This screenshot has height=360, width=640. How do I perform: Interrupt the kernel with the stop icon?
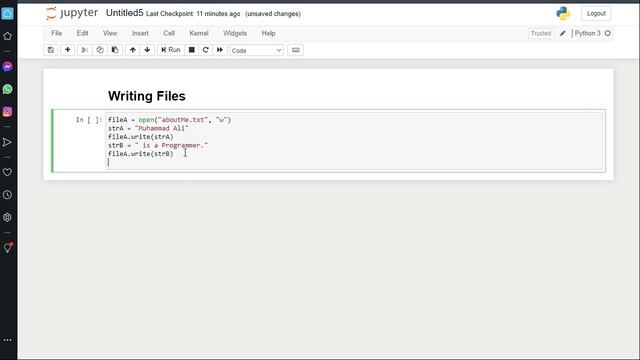(x=191, y=50)
